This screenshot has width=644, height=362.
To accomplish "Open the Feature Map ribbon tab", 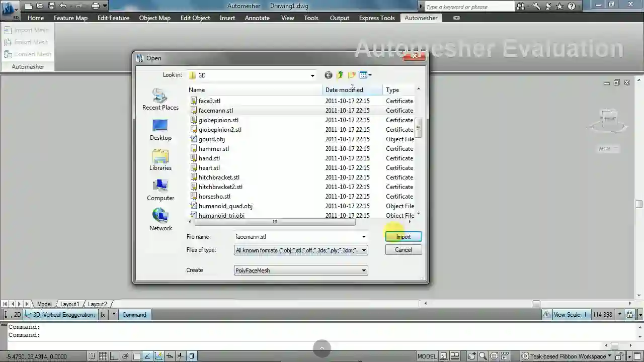I will tap(70, 18).
